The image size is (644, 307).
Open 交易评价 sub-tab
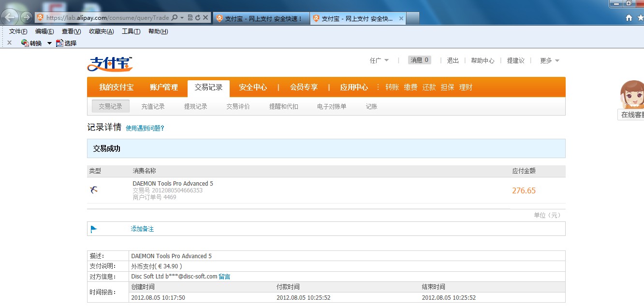click(x=238, y=106)
